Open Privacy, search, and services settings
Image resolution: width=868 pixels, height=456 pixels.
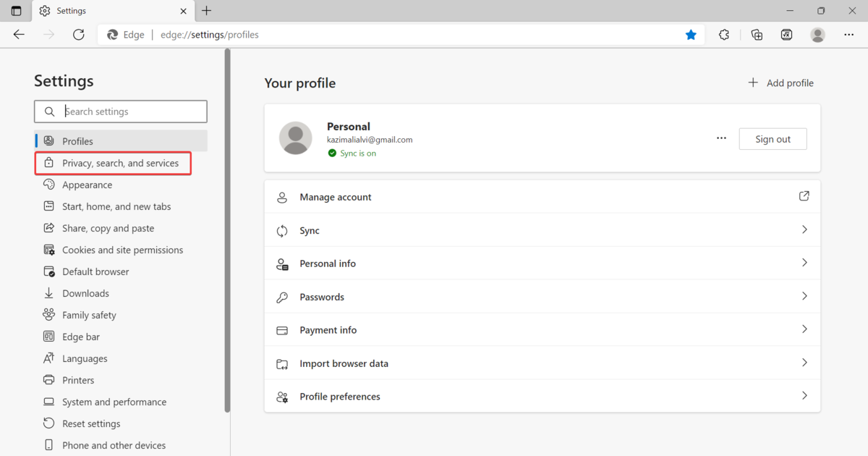(x=113, y=163)
